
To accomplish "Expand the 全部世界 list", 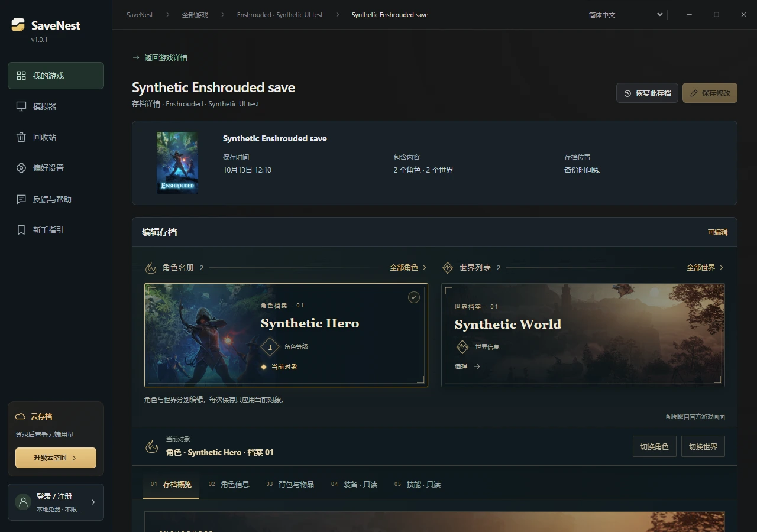I will pos(705,268).
